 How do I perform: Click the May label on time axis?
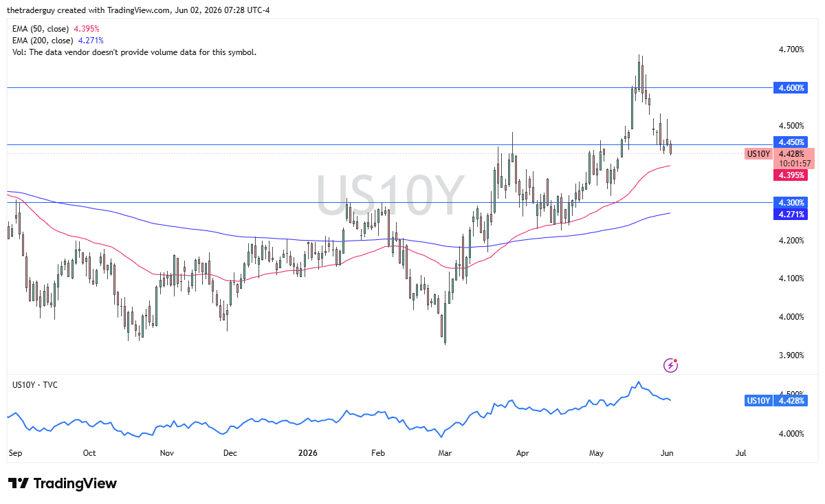[597, 453]
